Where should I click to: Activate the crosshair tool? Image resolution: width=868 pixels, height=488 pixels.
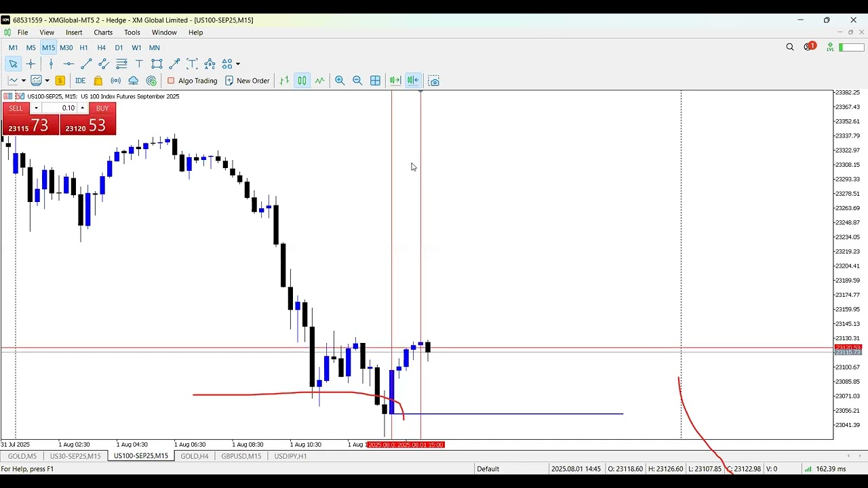coord(31,64)
